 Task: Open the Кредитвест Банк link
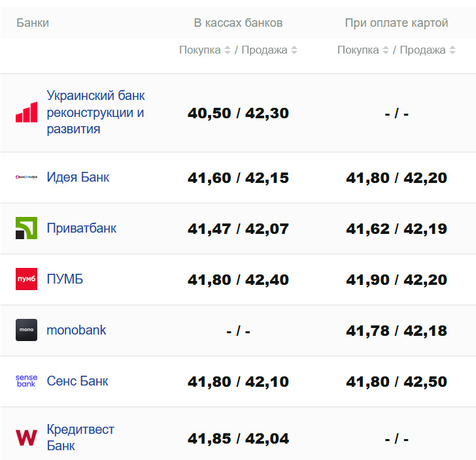[80, 437]
